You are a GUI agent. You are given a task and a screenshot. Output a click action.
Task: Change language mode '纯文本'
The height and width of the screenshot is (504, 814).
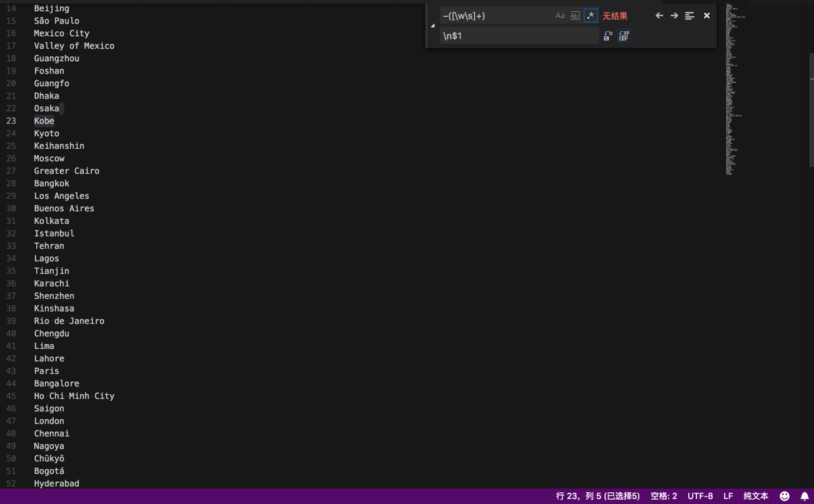pos(756,496)
